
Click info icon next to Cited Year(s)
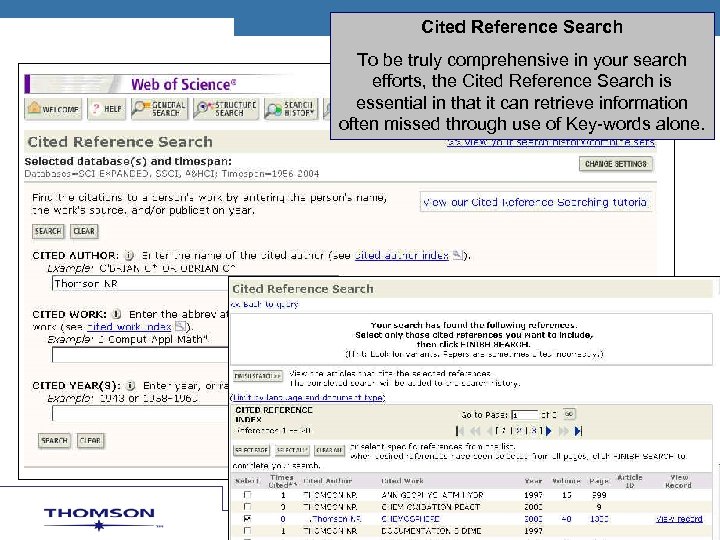click(130, 386)
